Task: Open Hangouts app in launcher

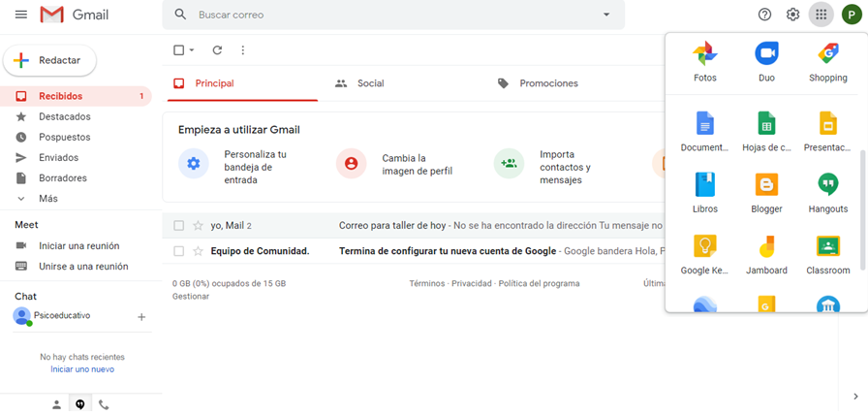Action: (x=827, y=193)
